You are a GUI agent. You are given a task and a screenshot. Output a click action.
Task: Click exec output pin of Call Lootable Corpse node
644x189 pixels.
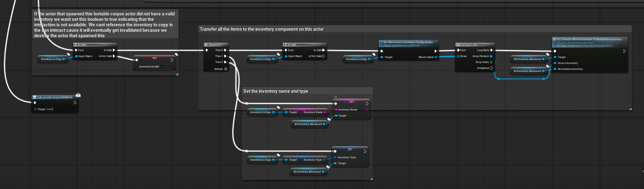tap(74, 103)
